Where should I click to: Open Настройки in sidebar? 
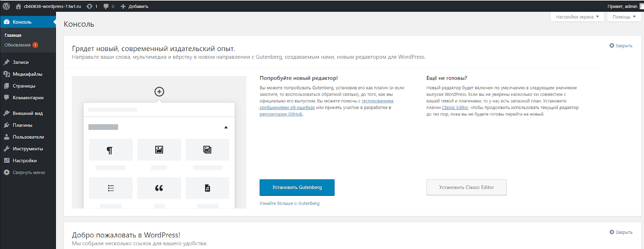25,161
